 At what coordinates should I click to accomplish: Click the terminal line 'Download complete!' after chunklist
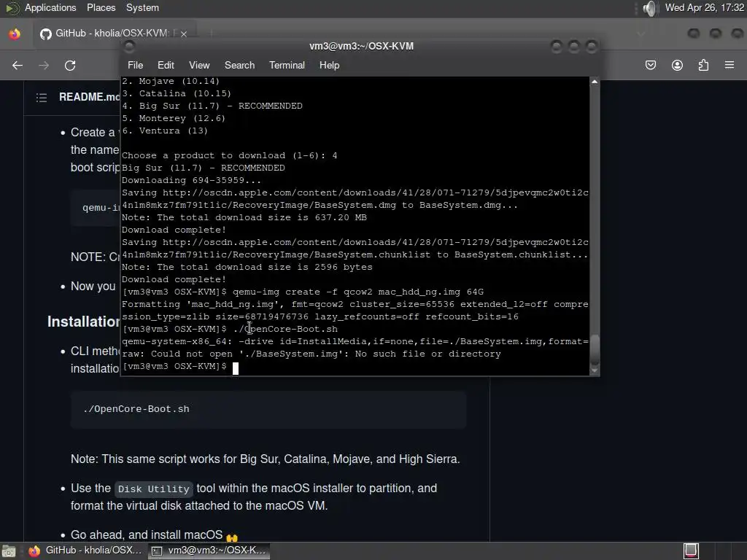(174, 279)
